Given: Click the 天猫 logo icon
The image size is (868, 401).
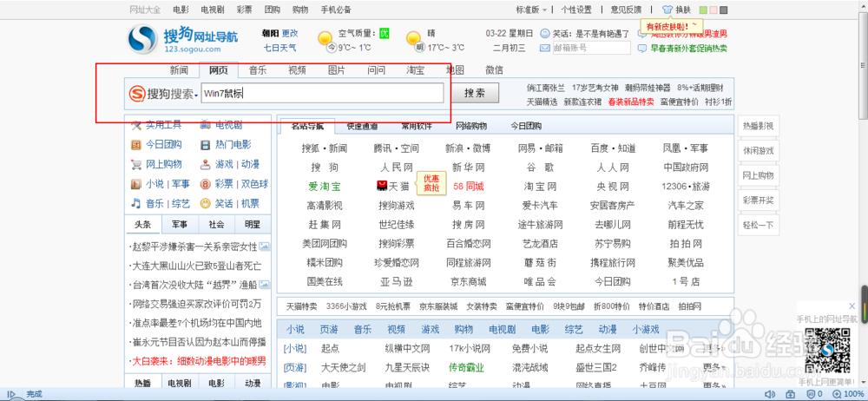Looking at the screenshot, I should click(x=380, y=186).
